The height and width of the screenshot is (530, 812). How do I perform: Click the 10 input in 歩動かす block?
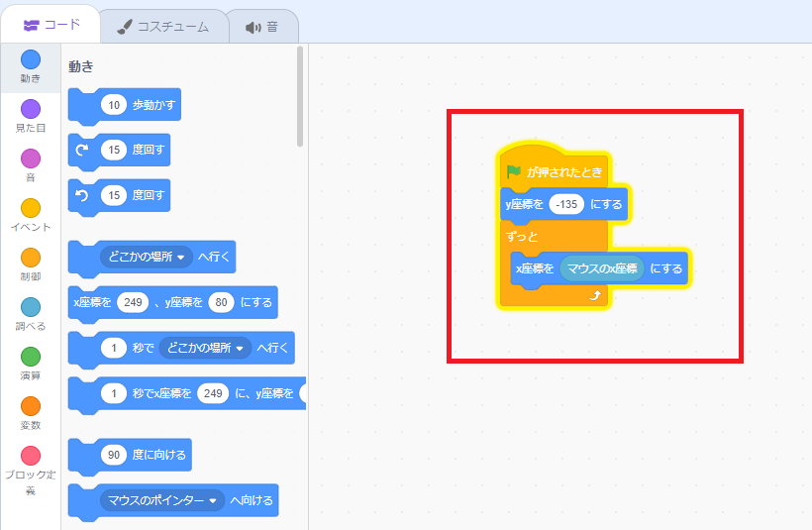click(114, 104)
